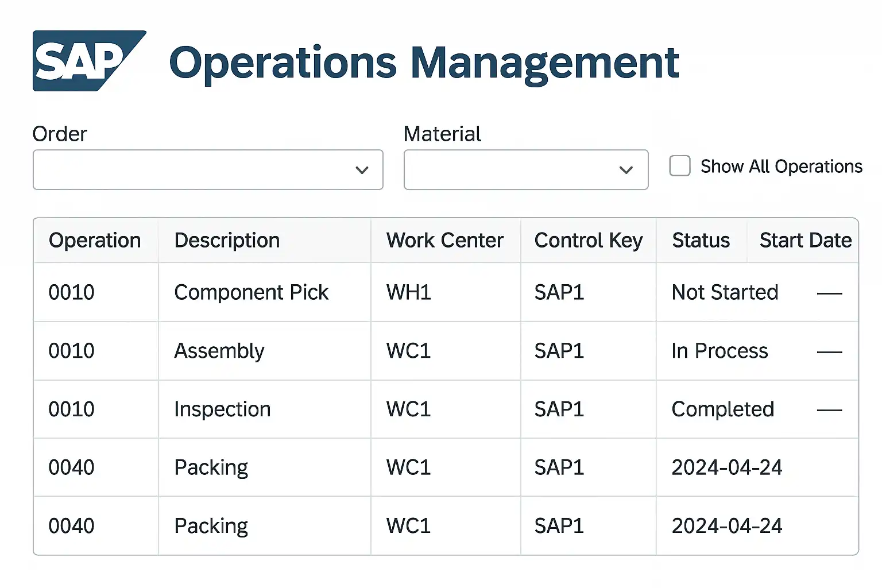Select the Work Center column header

[x=444, y=241]
